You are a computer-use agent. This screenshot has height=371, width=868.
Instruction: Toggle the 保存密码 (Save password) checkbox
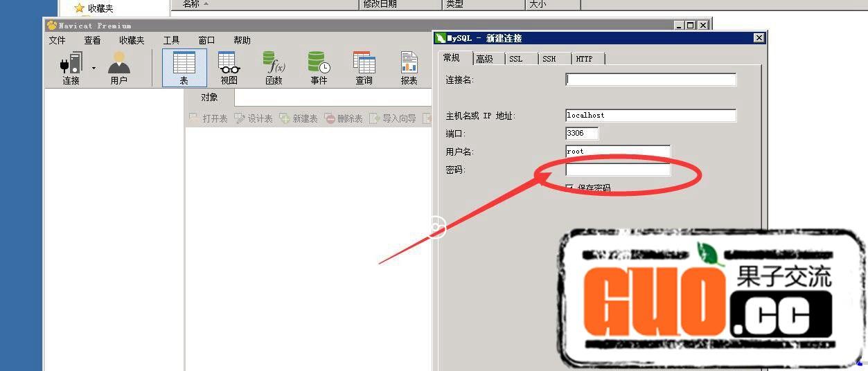(569, 188)
